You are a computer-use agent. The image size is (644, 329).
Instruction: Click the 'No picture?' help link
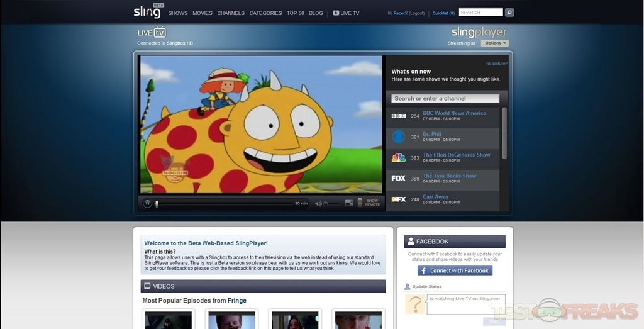(496, 64)
